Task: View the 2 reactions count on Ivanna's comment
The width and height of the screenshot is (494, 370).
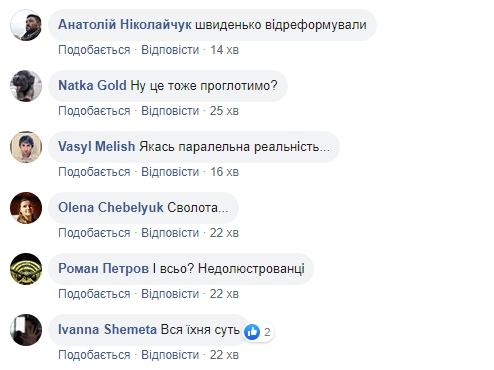Action: pos(267,332)
